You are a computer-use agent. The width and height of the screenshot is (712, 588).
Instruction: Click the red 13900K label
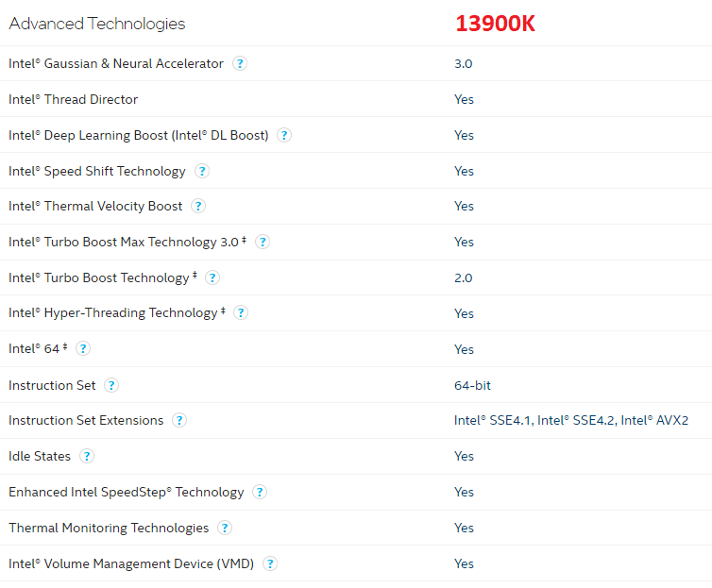[496, 24]
